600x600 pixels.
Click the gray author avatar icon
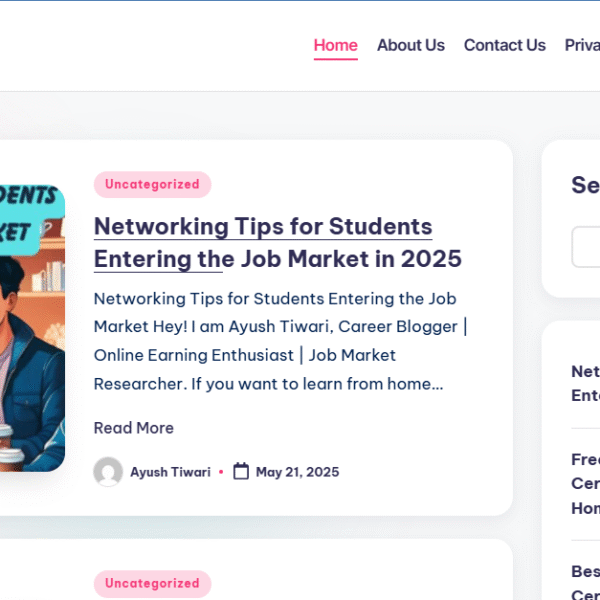108,472
